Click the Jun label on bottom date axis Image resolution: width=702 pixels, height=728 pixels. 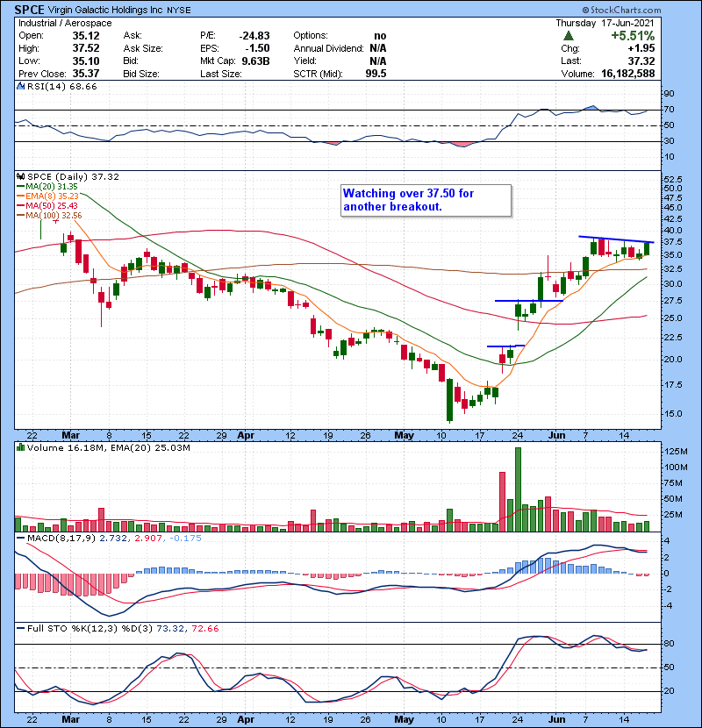(x=556, y=719)
